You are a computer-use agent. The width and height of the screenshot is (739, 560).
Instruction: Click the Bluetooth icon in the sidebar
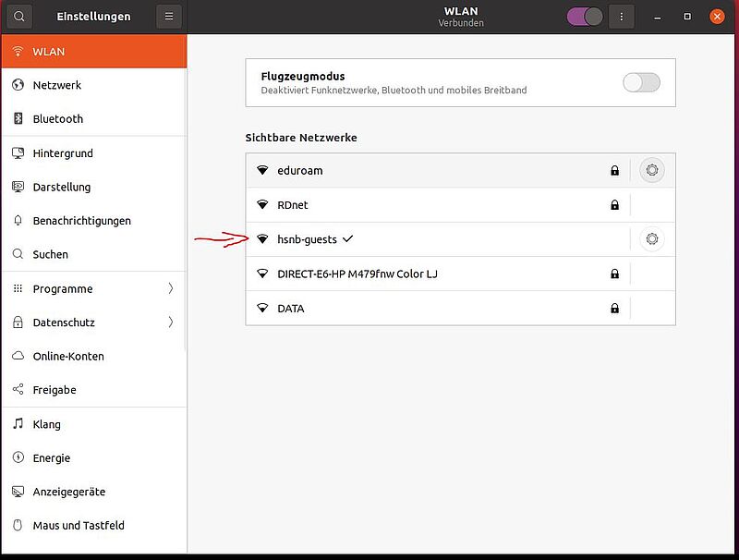point(18,118)
